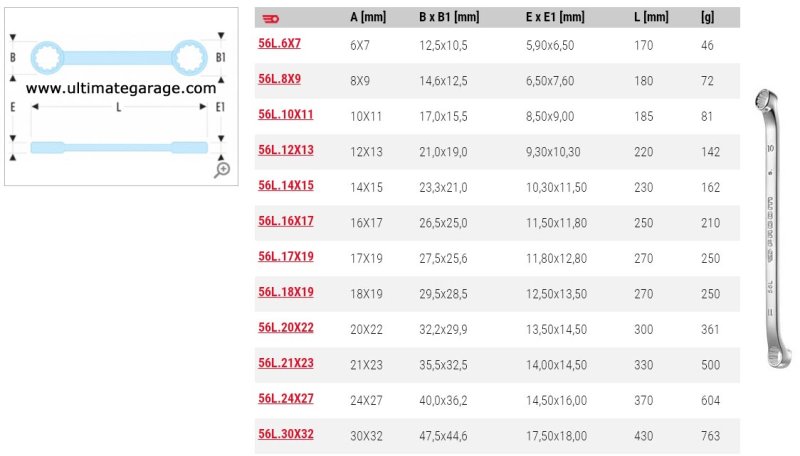
Task: Open the 56L.8X9 product link
Action: 279,79
